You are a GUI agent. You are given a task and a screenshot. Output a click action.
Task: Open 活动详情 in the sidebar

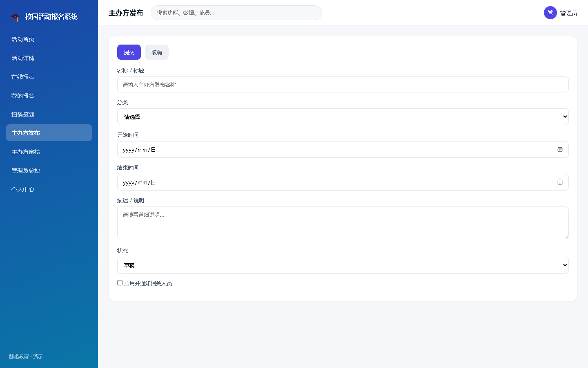[49, 58]
